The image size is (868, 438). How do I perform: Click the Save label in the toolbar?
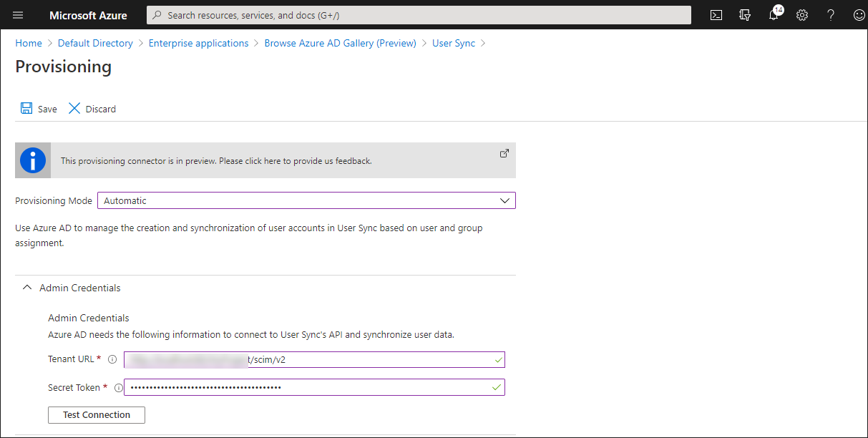pos(47,109)
